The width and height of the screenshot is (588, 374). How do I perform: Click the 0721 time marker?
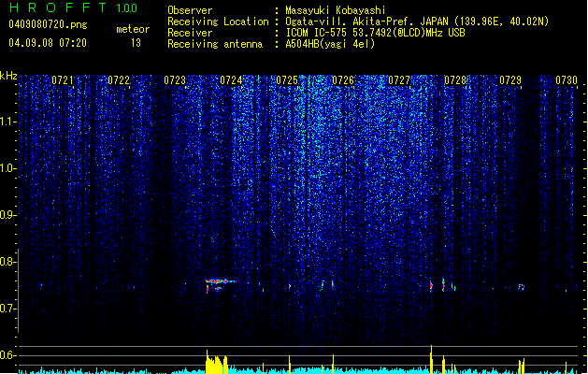coord(63,80)
